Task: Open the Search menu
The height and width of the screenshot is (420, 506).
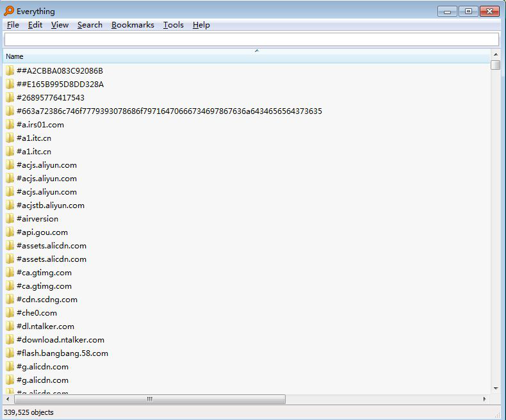Action: pos(90,25)
